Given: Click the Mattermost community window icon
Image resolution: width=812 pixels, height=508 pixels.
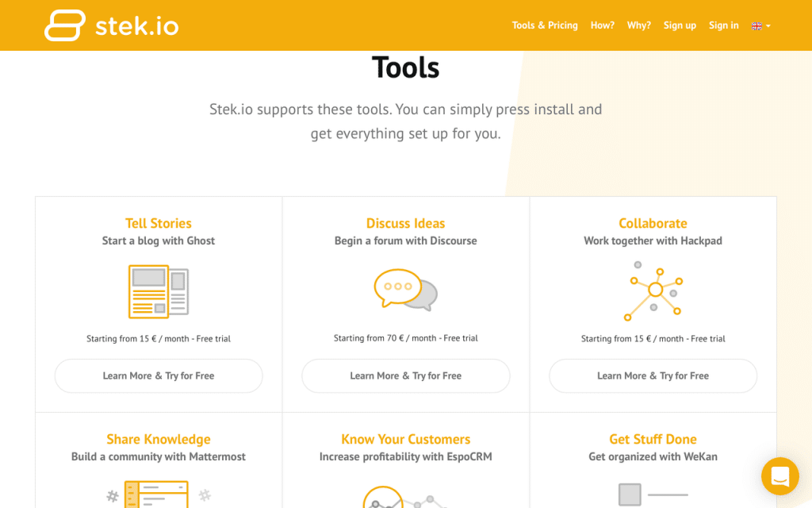Looking at the screenshot, I should click(159, 494).
